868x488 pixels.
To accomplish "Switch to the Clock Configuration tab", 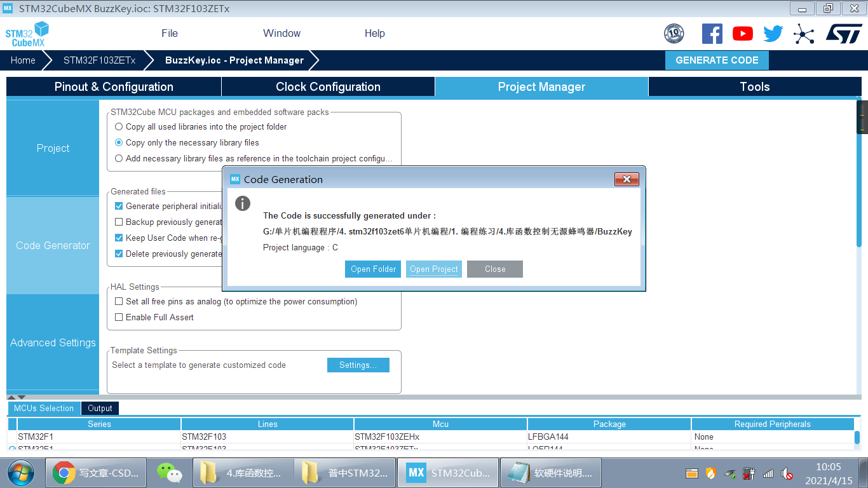I will [x=327, y=86].
